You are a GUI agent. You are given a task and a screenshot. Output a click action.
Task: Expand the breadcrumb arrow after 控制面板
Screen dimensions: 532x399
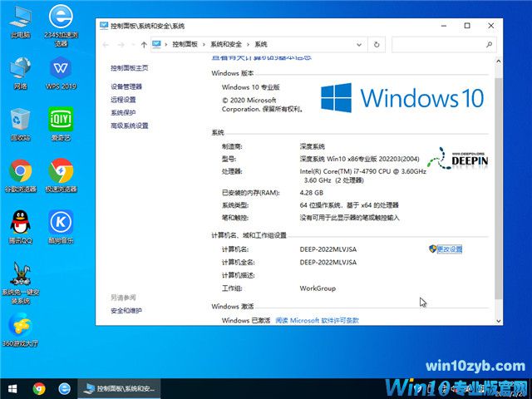click(204, 43)
